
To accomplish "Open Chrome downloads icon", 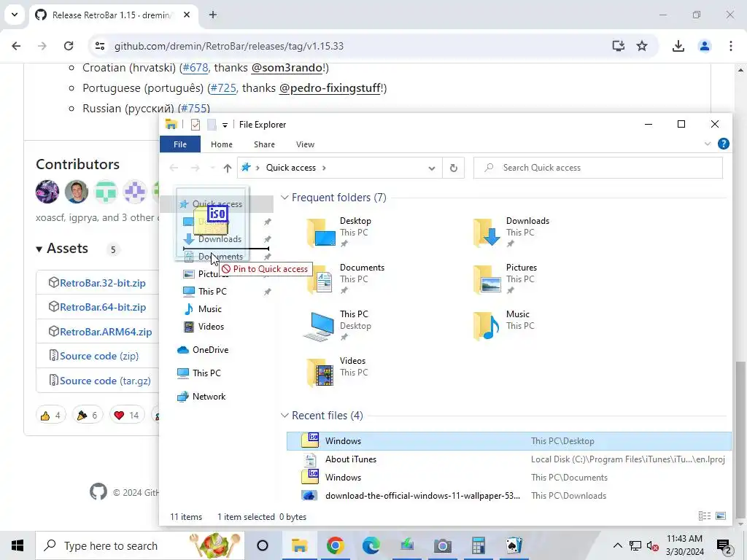I will click(x=678, y=46).
